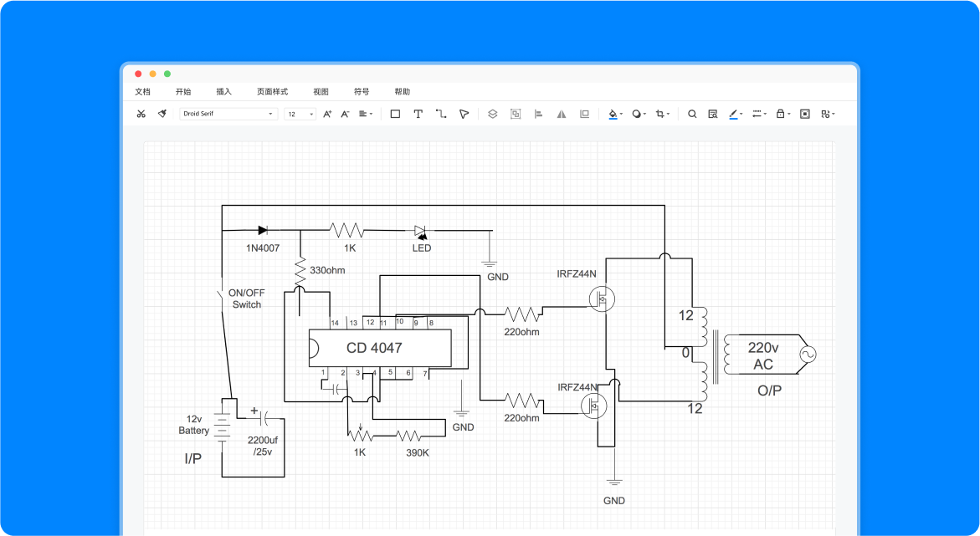The width and height of the screenshot is (980, 536).
Task: Open the shape options tool dropdown
Action: (829, 114)
